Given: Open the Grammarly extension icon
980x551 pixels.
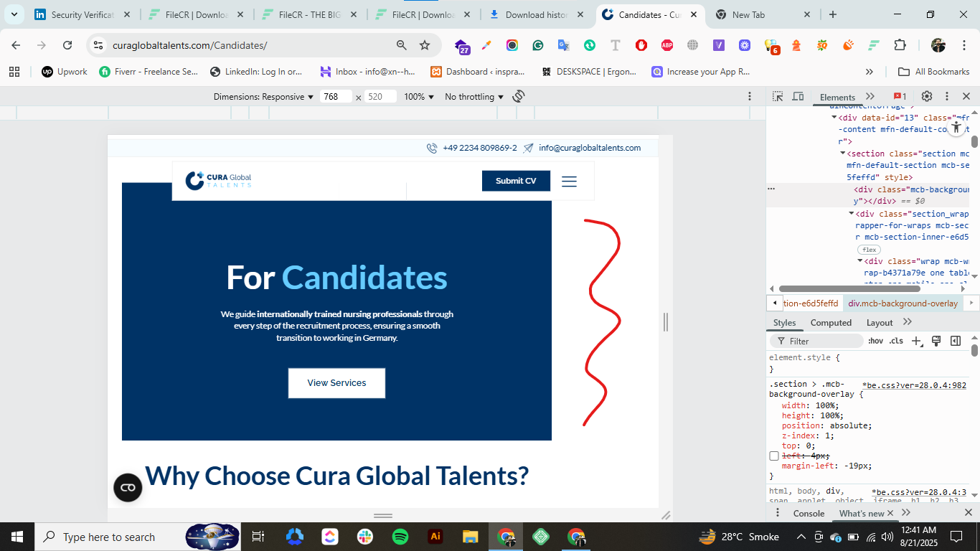Looking at the screenshot, I should 537,45.
